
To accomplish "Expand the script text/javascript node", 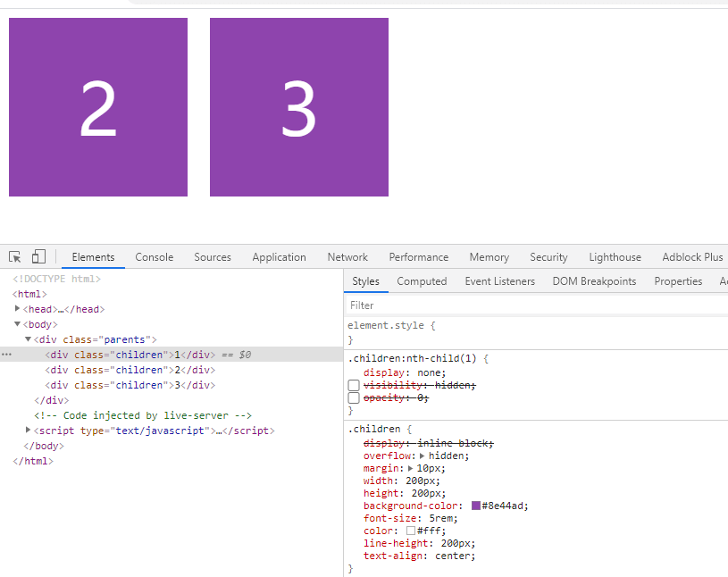I will [28, 431].
